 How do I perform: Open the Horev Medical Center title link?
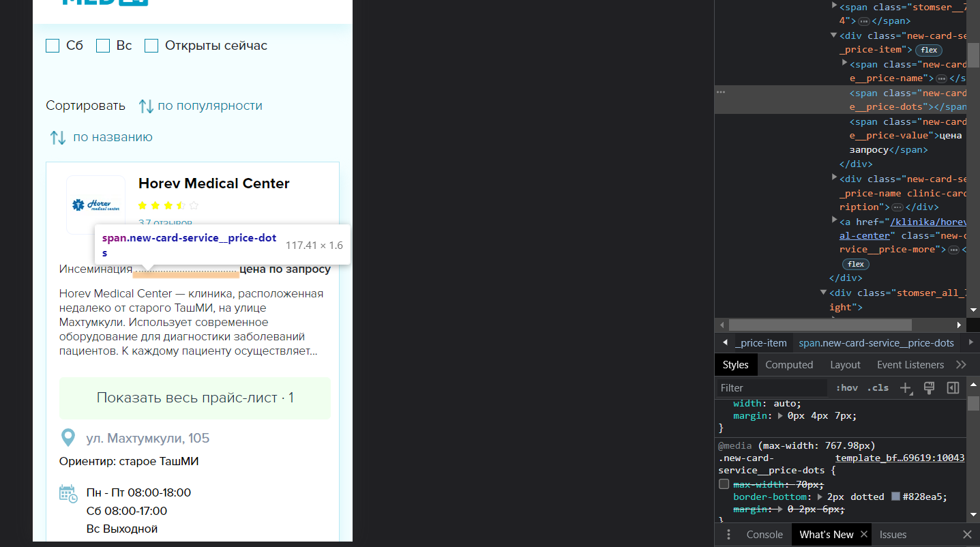[x=214, y=183]
